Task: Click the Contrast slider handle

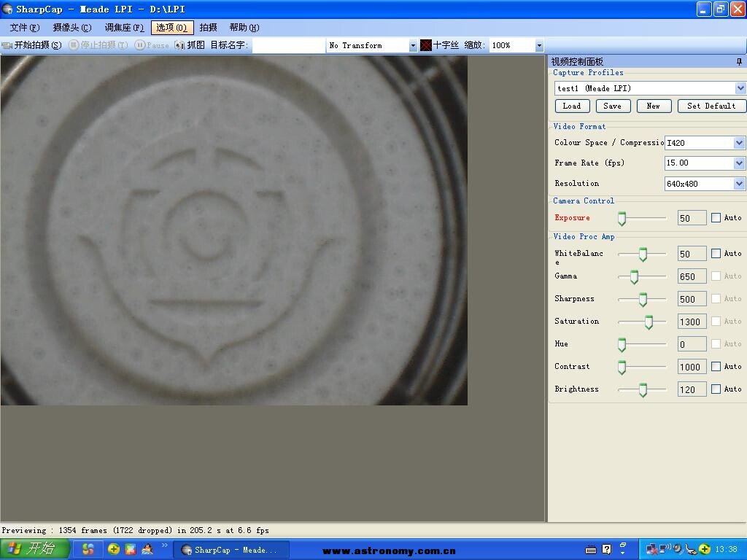Action: tap(622, 367)
